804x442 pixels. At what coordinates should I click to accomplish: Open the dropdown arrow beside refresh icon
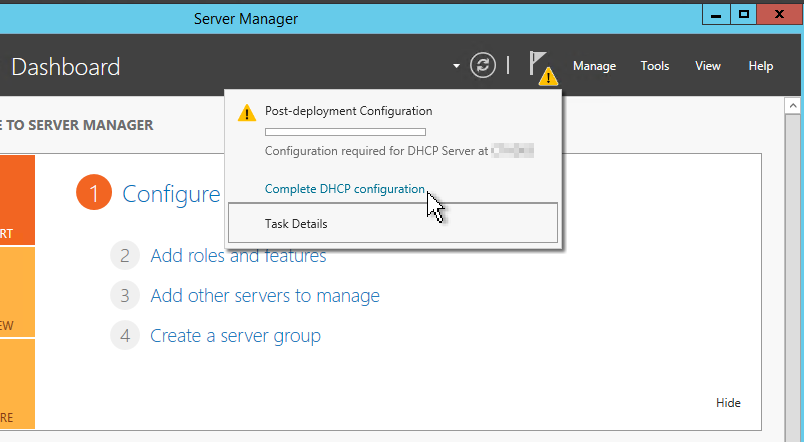click(x=456, y=66)
